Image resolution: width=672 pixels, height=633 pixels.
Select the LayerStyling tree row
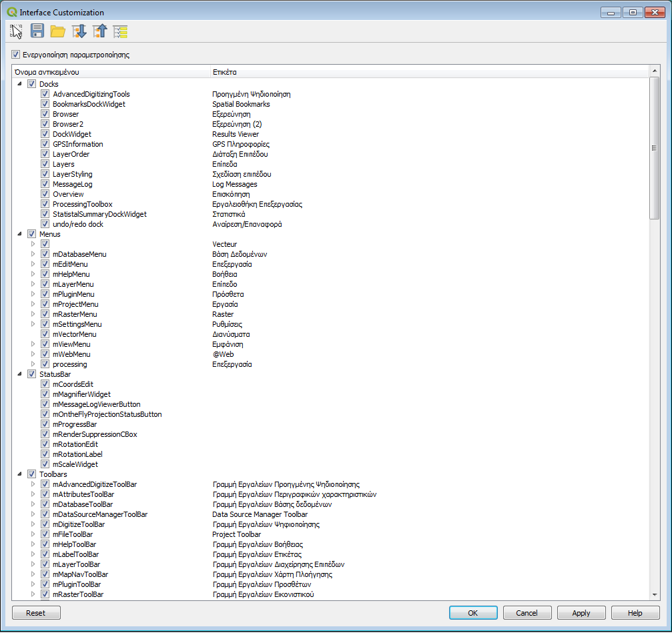tap(330, 174)
